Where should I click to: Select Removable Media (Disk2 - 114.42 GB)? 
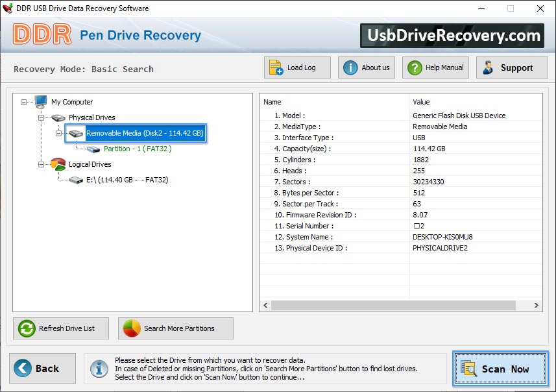click(145, 134)
